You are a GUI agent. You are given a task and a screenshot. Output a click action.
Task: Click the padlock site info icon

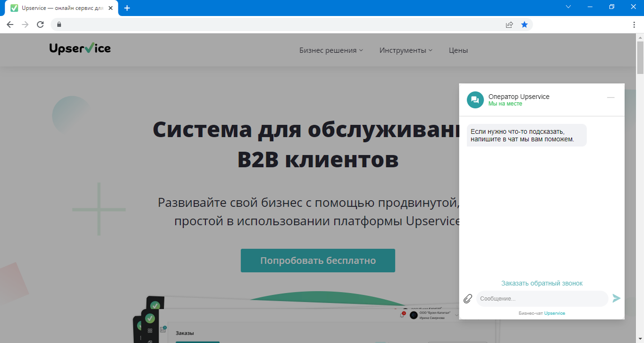click(59, 24)
